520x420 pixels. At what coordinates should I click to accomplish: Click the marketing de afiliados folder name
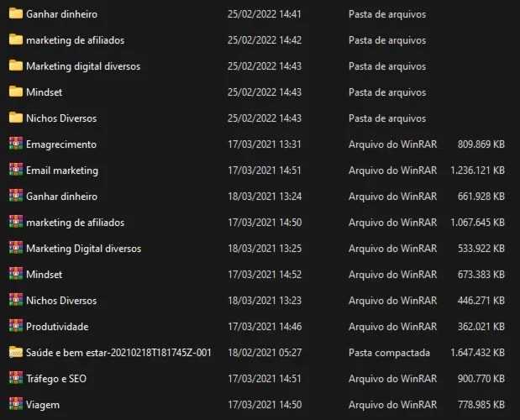76,40
